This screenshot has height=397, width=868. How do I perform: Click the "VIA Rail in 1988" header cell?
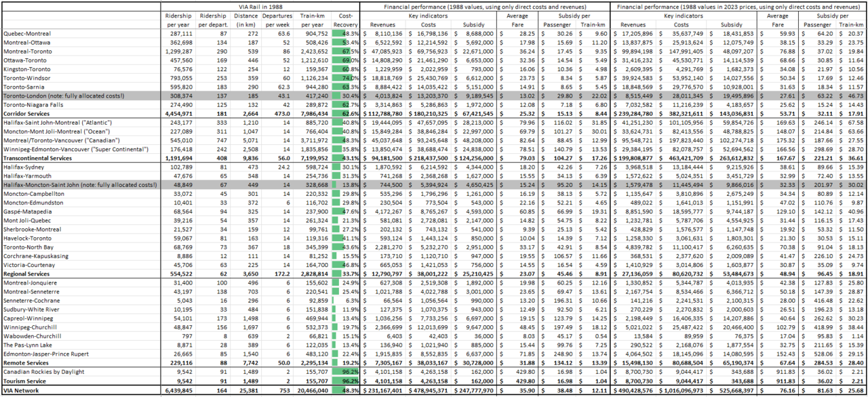coord(260,7)
